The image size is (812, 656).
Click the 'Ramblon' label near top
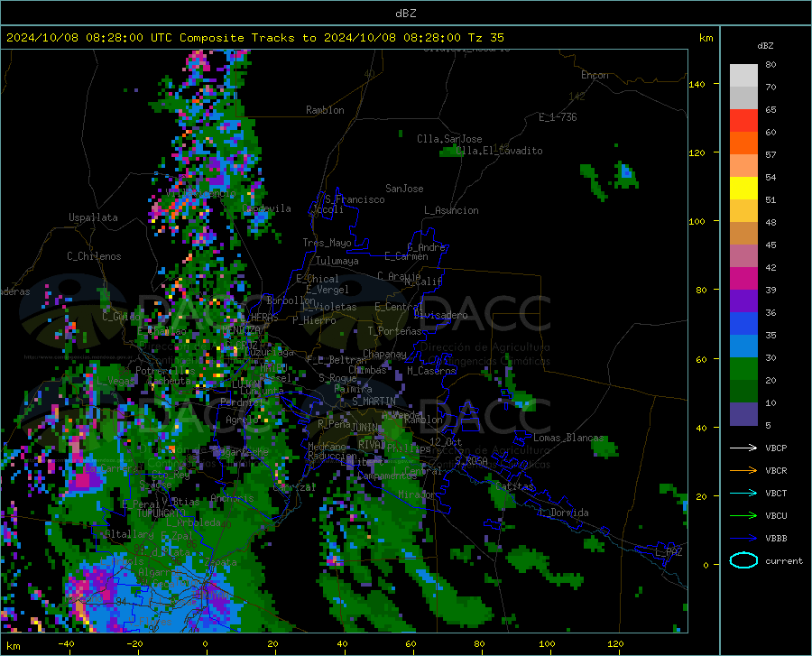click(x=325, y=110)
